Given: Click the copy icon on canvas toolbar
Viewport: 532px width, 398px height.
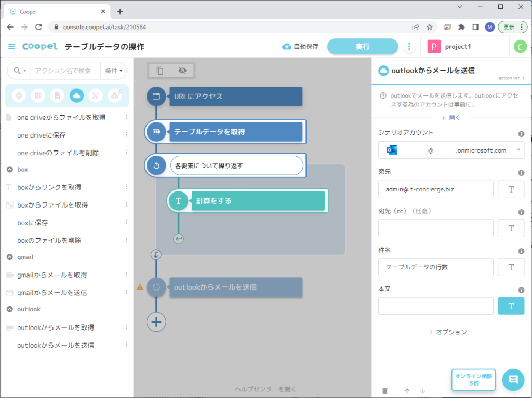Looking at the screenshot, I should [161, 71].
